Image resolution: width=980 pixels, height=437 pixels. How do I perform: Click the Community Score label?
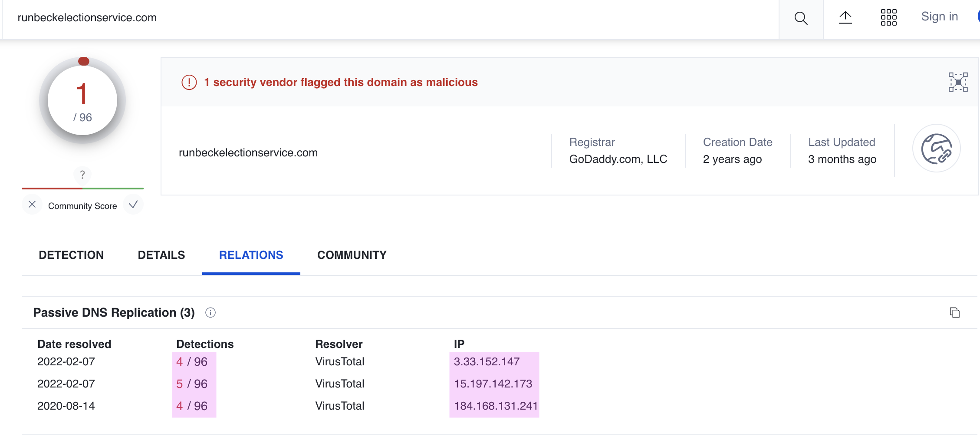coord(82,206)
